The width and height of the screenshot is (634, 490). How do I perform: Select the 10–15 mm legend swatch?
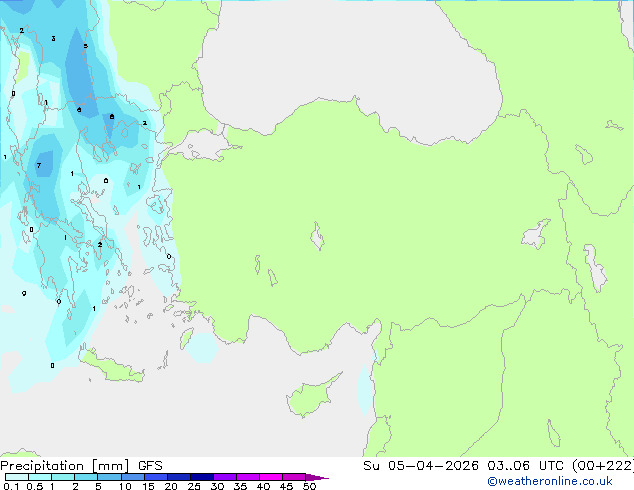[x=132, y=477]
